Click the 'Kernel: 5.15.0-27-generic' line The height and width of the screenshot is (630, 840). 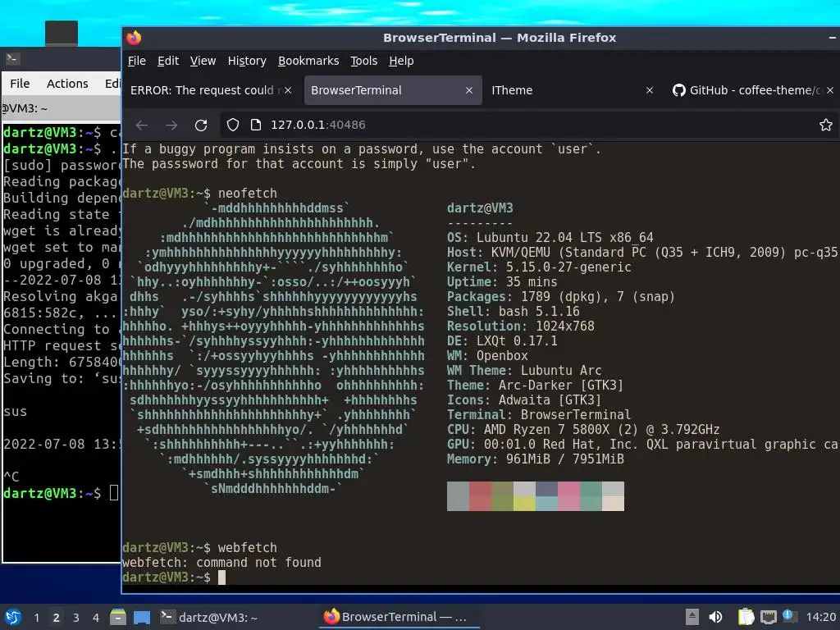(539, 267)
